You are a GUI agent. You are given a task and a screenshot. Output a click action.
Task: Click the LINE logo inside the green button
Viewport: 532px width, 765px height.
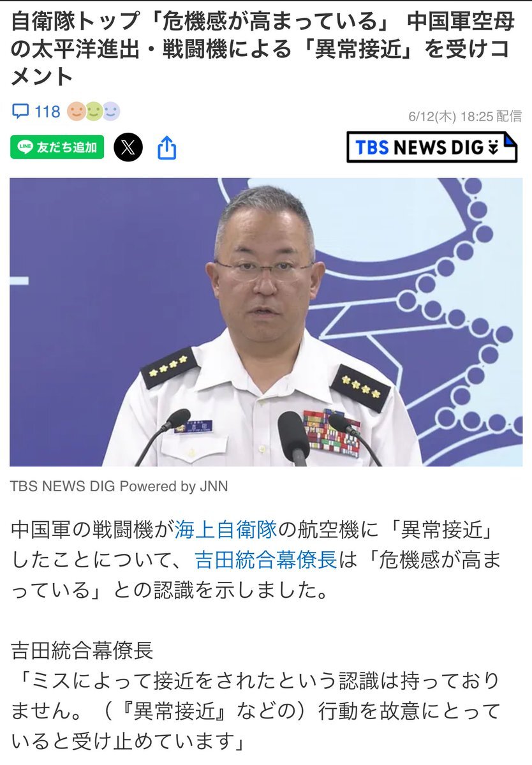click(x=25, y=147)
